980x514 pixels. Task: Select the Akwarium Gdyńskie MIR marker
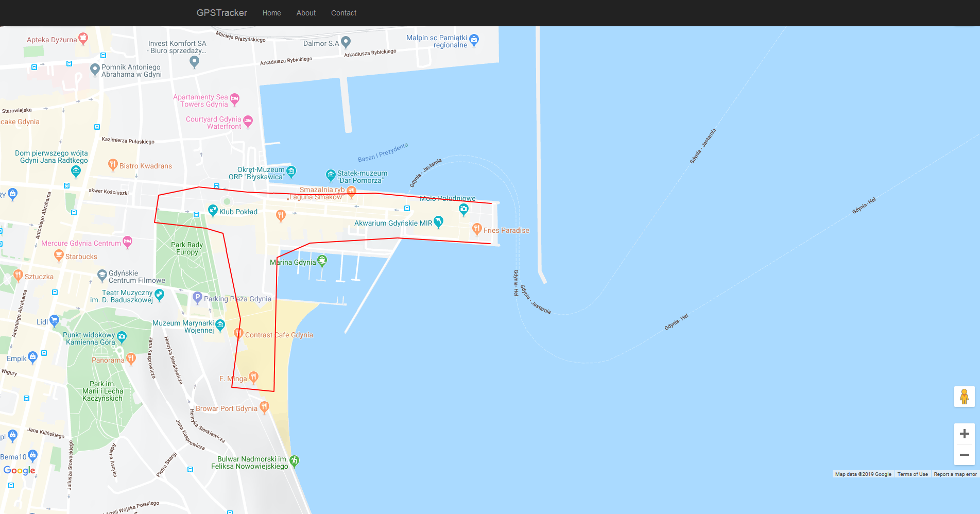tap(438, 222)
